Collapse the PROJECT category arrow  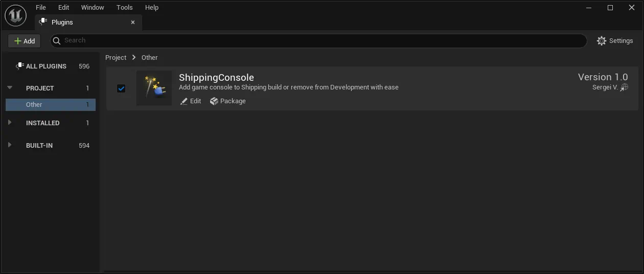point(10,88)
